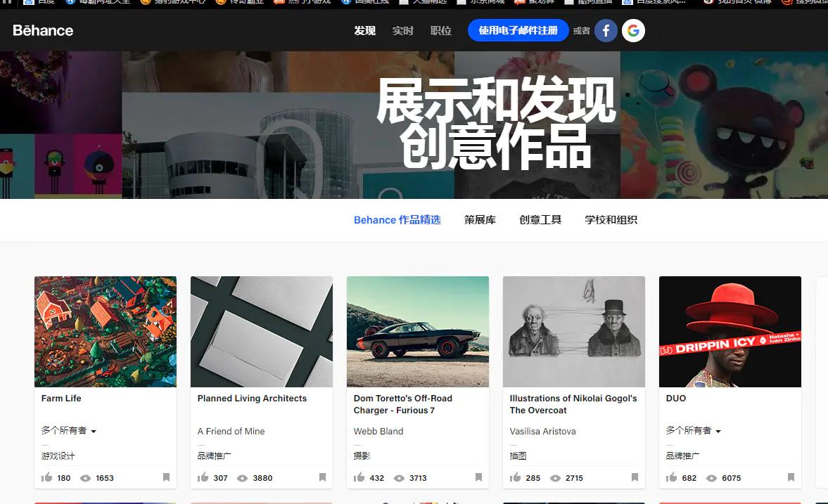Click the Behance logo
828x504 pixels.
click(x=43, y=31)
